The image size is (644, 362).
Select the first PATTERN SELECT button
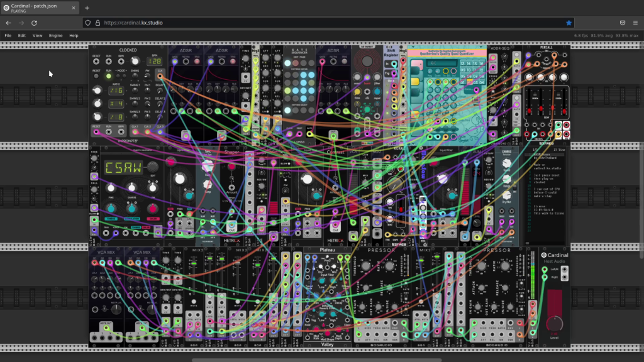[x=287, y=111]
